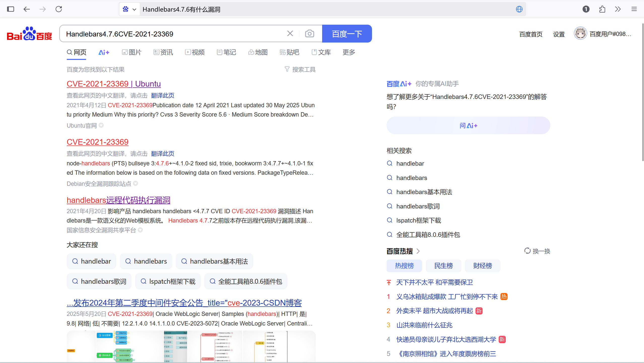This screenshot has width=644, height=363.
Task: Click the user avatar icon
Action: [580, 33]
